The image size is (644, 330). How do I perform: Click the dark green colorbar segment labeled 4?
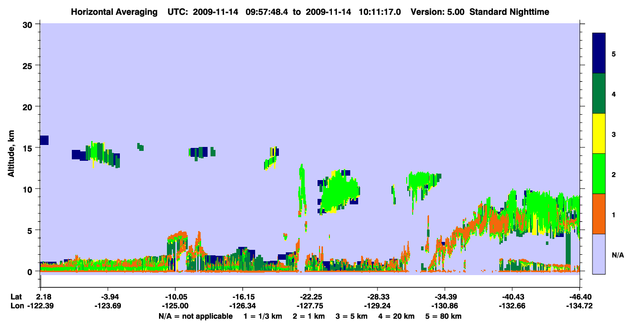pos(599,94)
